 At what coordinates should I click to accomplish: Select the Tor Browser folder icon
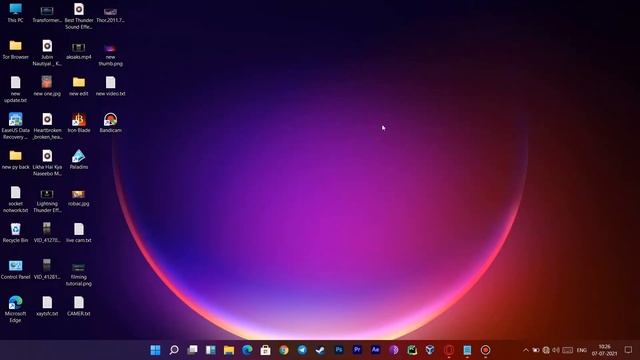click(16, 49)
